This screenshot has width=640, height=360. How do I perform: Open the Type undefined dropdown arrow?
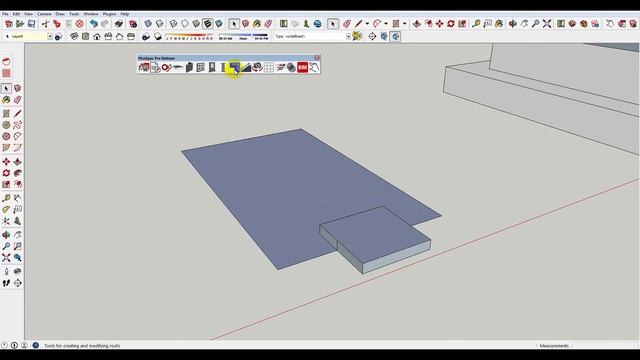point(348,37)
